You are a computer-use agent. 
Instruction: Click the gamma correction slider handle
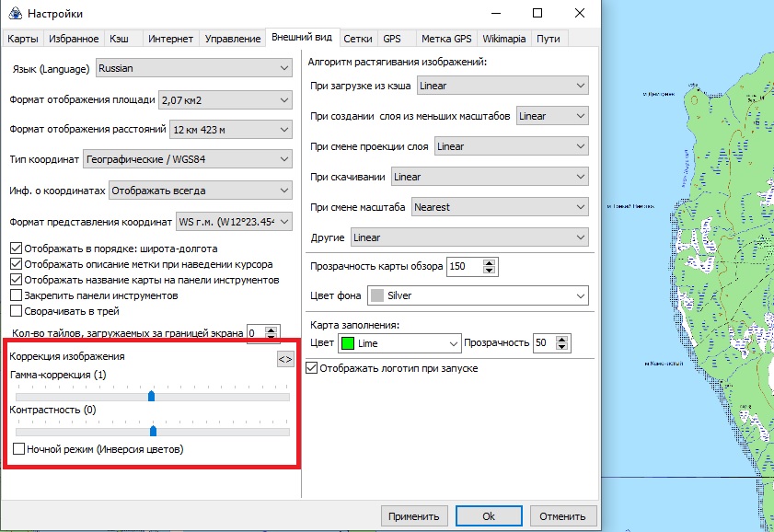click(x=151, y=396)
